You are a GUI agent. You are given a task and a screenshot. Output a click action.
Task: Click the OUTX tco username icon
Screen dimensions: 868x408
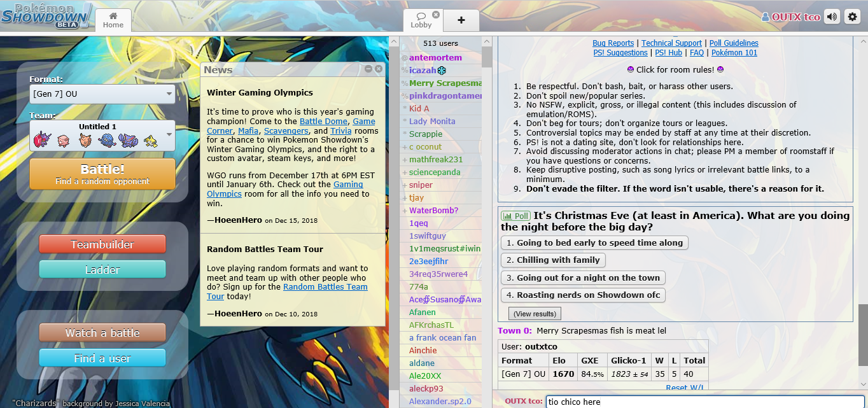[x=766, y=17]
